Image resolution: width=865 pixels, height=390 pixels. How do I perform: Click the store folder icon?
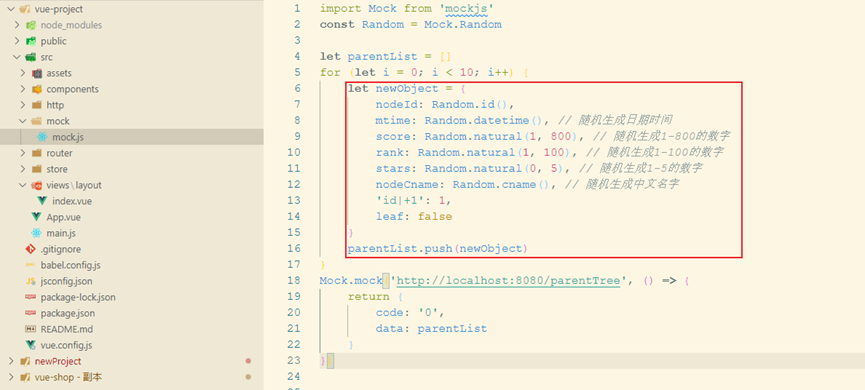tap(37, 169)
